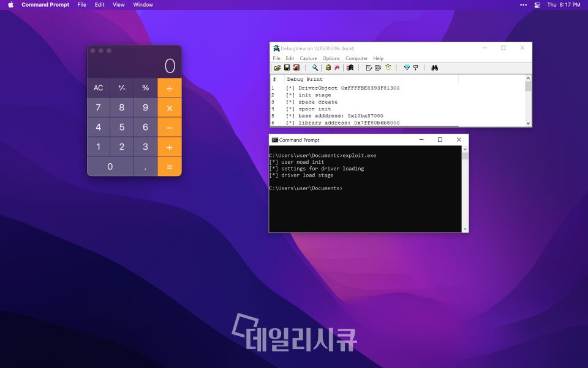Click the Find binoculars icon in DebugView
This screenshot has height=368, width=588.
click(x=435, y=67)
